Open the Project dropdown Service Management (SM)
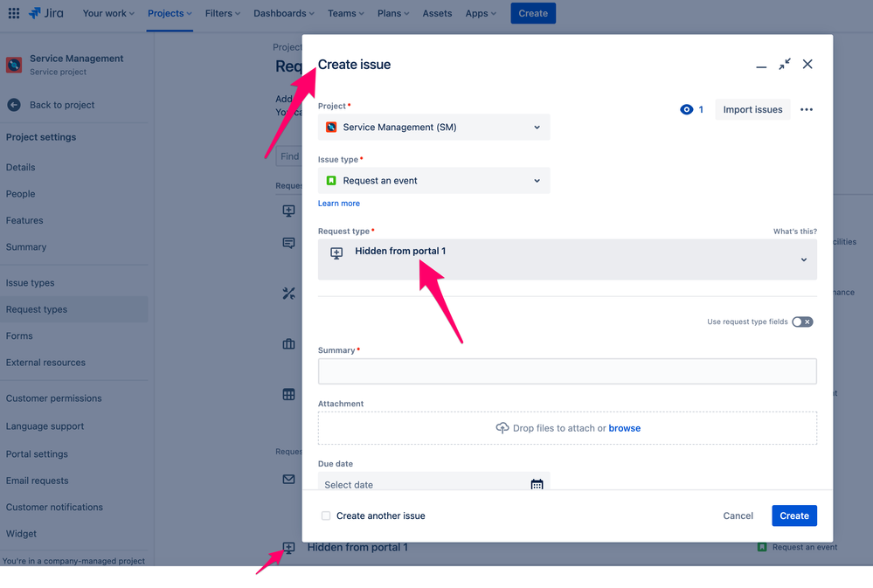Viewport: 873px width, 588px height. [x=433, y=127]
